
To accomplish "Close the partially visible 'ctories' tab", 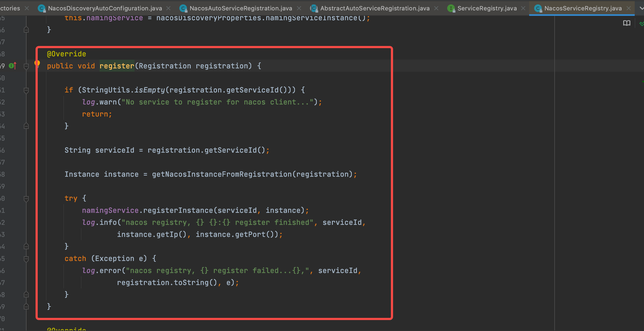I will (x=27, y=8).
